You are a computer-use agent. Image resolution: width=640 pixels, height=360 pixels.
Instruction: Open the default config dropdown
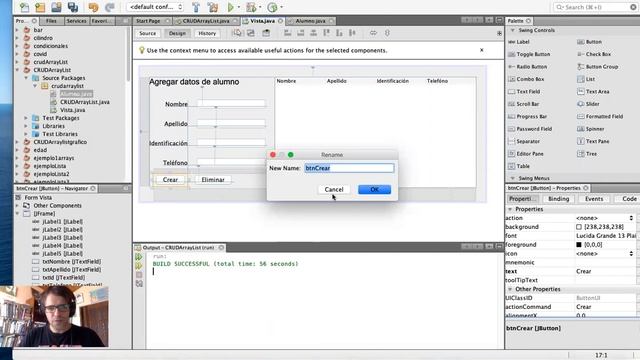point(155,7)
